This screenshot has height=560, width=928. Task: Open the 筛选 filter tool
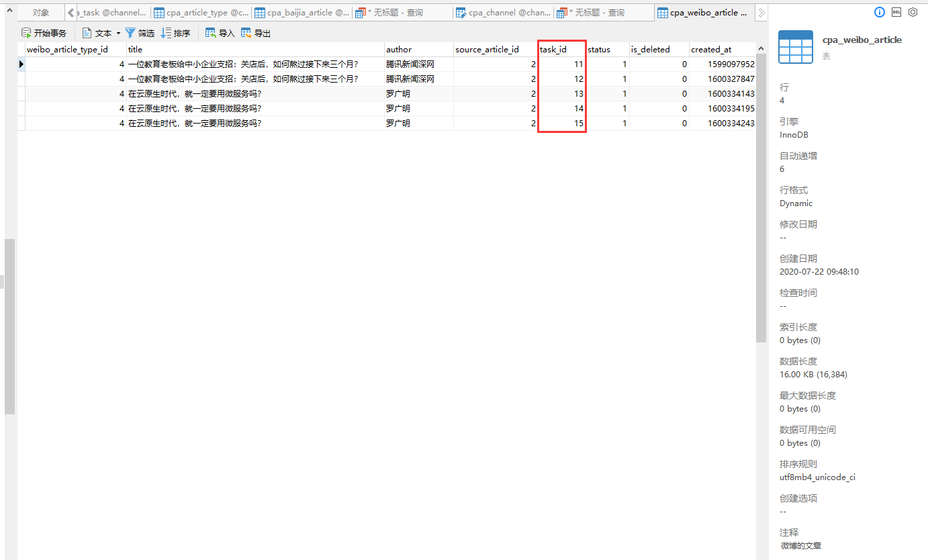(x=140, y=33)
